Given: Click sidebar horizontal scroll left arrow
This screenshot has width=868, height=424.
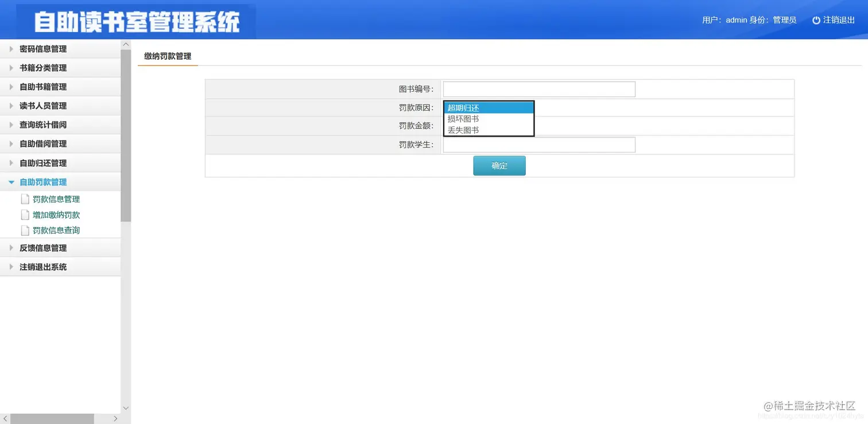Looking at the screenshot, I should click(5, 419).
